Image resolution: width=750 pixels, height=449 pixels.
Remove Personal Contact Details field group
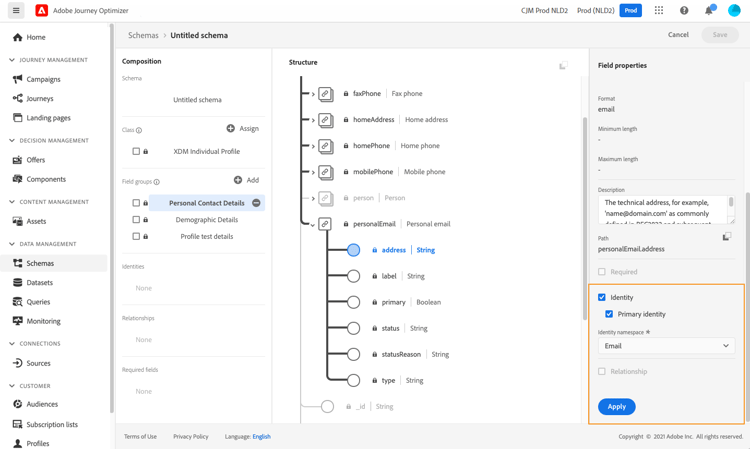pos(256,203)
